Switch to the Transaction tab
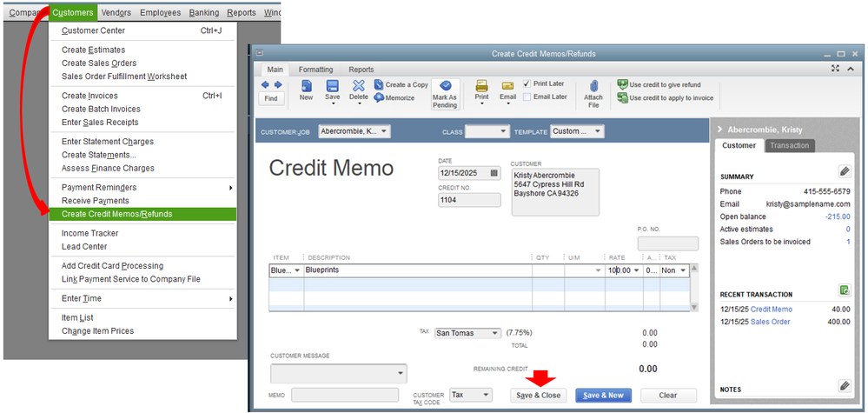 click(790, 145)
